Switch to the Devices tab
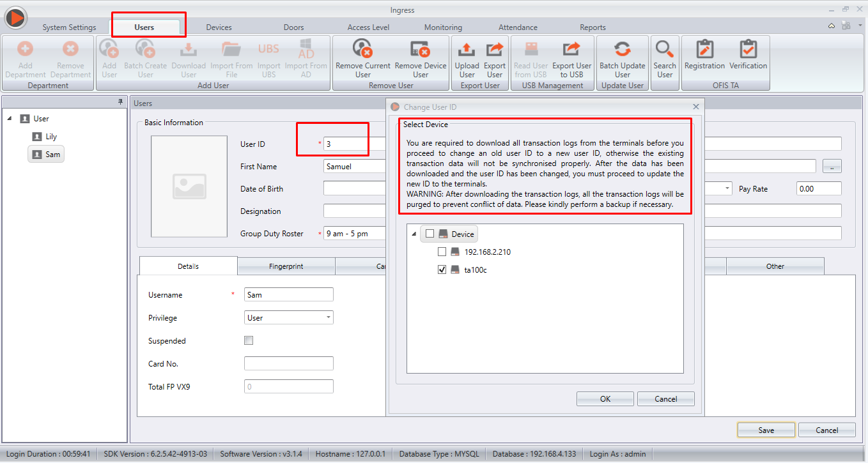Screen dimensions: 868x463 219,27
